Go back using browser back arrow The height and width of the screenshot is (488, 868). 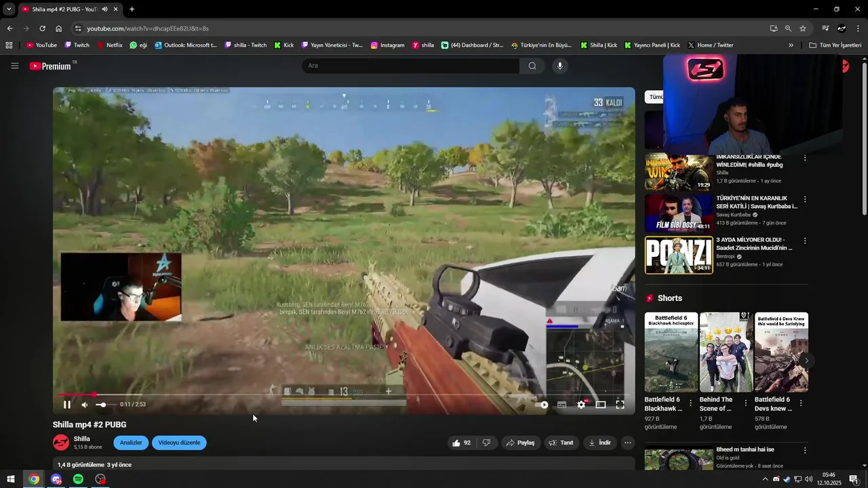tap(9, 28)
